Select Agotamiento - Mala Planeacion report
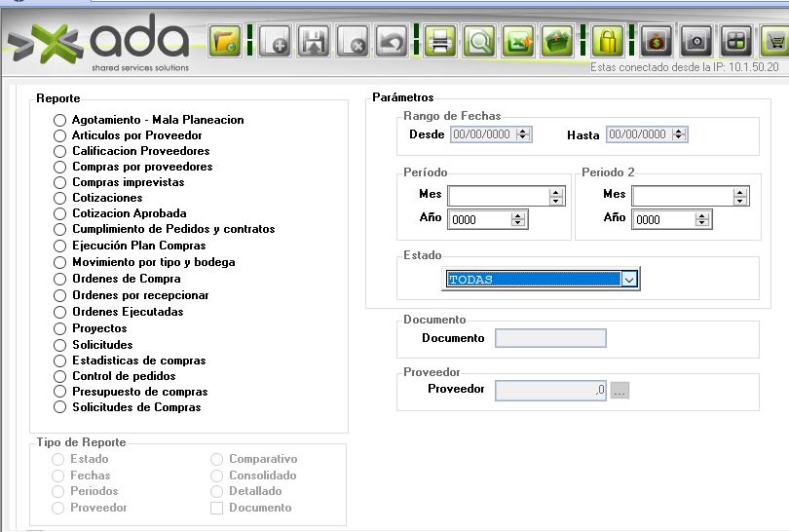The image size is (789, 532). 59,120
